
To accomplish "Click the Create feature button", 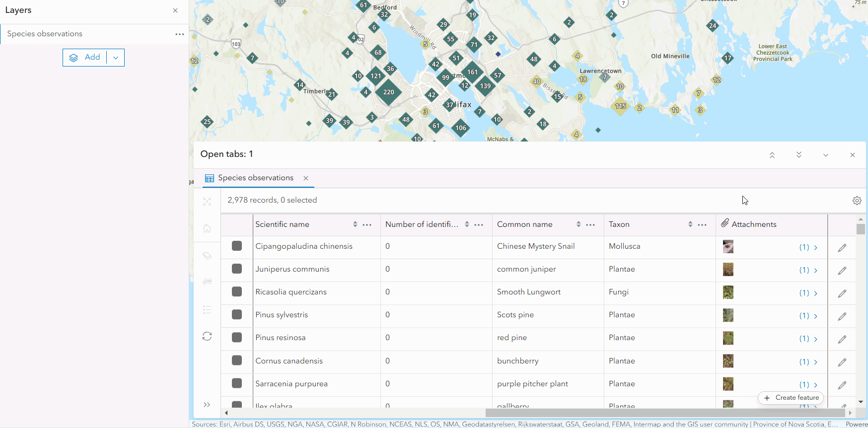I will (791, 398).
